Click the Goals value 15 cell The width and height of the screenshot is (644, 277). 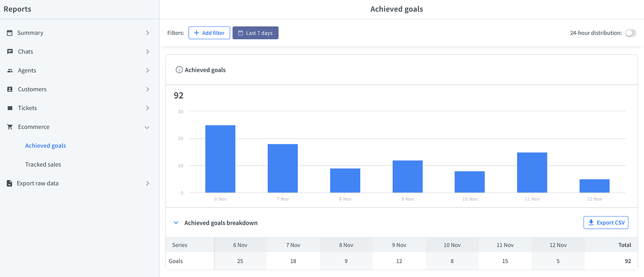tap(505, 261)
